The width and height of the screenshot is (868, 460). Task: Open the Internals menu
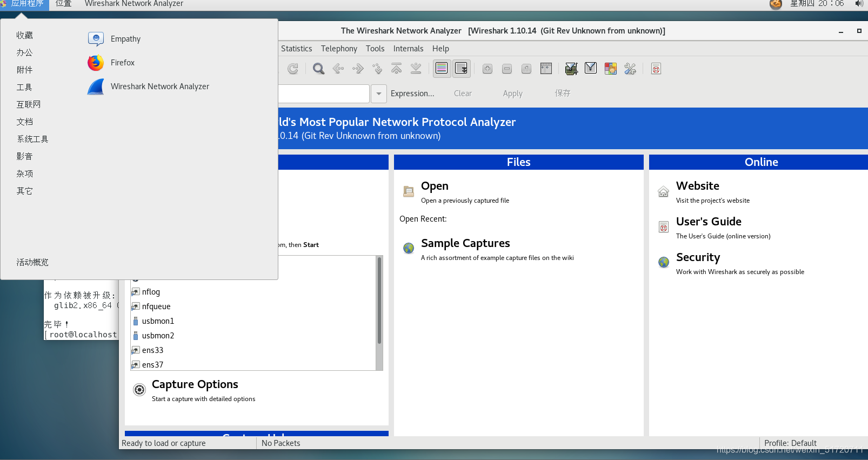pyautogui.click(x=408, y=49)
